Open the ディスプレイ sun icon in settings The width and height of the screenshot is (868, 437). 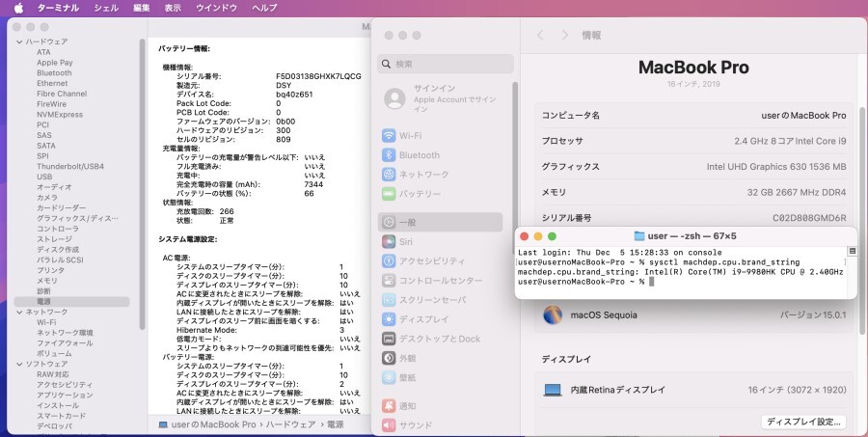click(389, 319)
